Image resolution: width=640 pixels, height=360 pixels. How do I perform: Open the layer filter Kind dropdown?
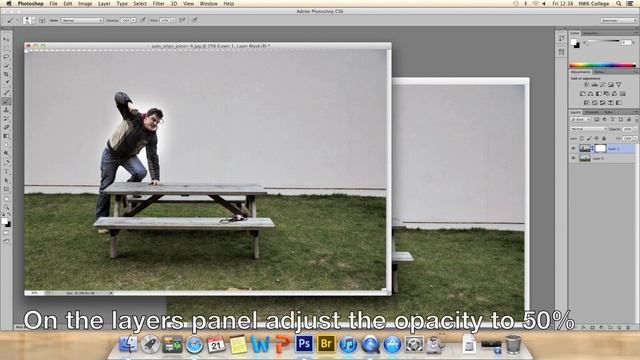(580, 120)
